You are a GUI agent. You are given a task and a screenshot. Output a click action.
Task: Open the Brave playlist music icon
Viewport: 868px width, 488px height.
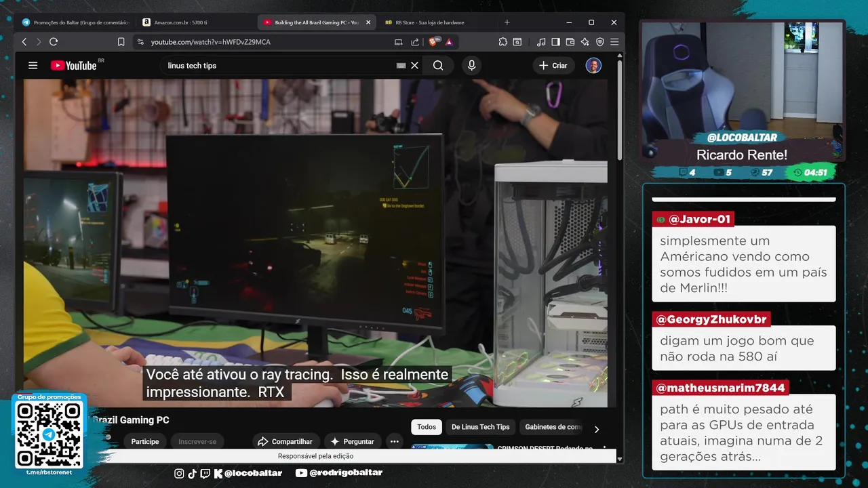(x=540, y=42)
